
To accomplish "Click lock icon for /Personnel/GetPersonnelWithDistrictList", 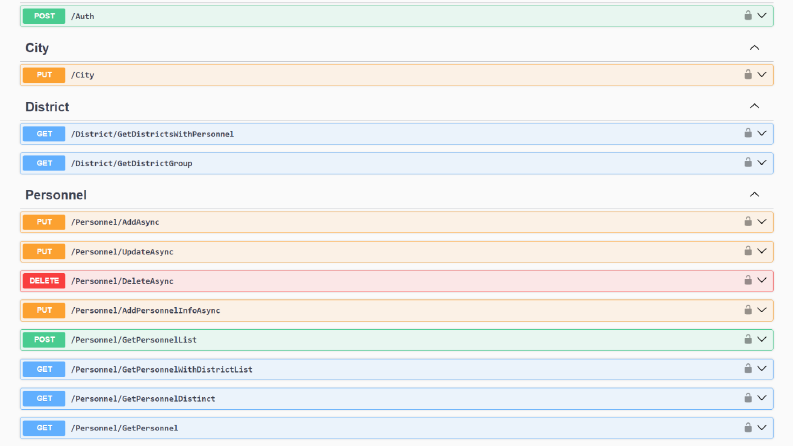I will click(748, 369).
